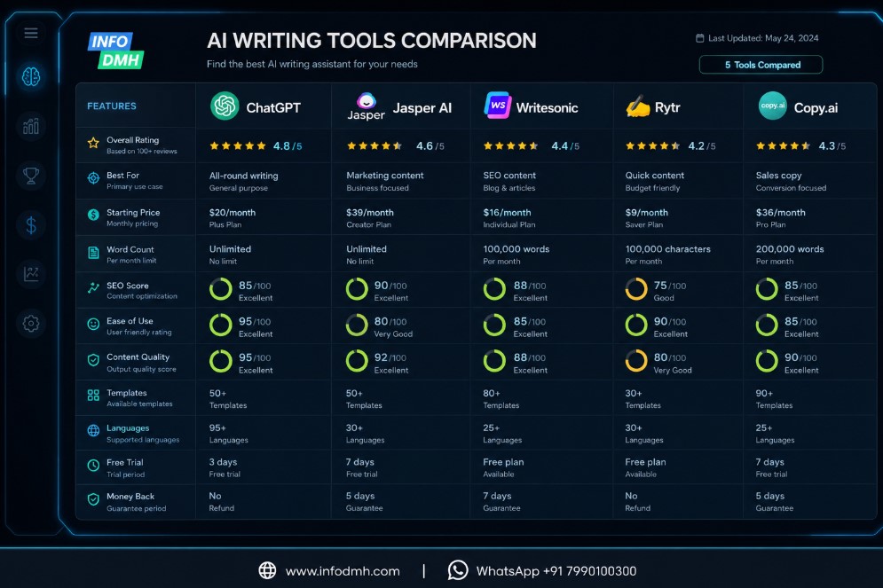Click the calendar icon beside Last Updated

(x=700, y=38)
